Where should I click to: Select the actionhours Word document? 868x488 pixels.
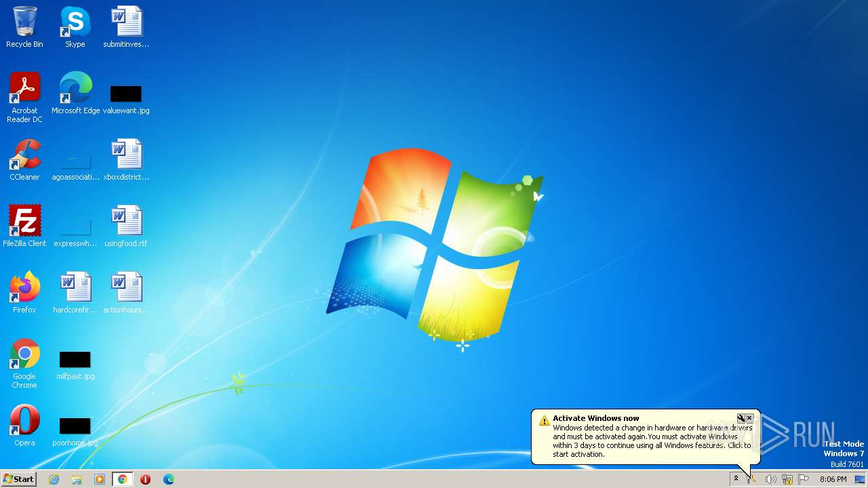tap(126, 293)
